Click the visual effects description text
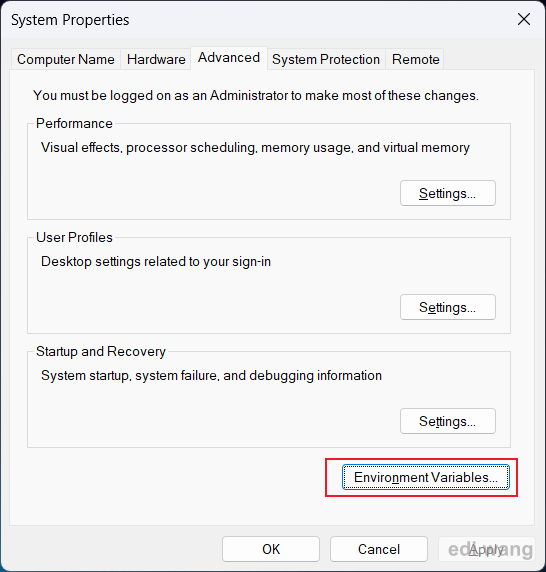 (255, 148)
